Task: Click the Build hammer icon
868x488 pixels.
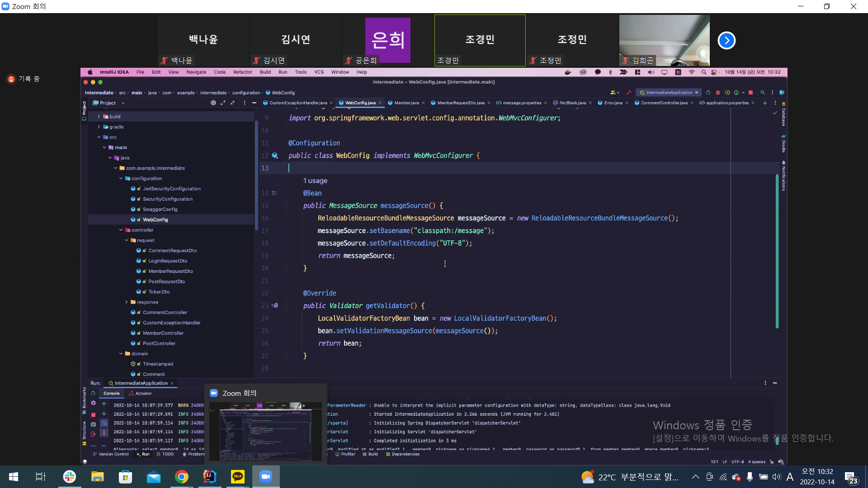Action: point(628,93)
